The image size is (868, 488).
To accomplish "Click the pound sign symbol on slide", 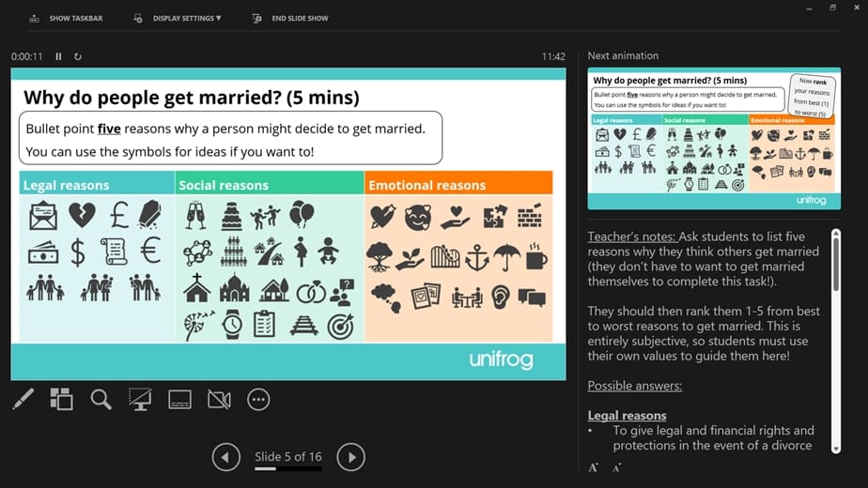I will click(x=118, y=215).
